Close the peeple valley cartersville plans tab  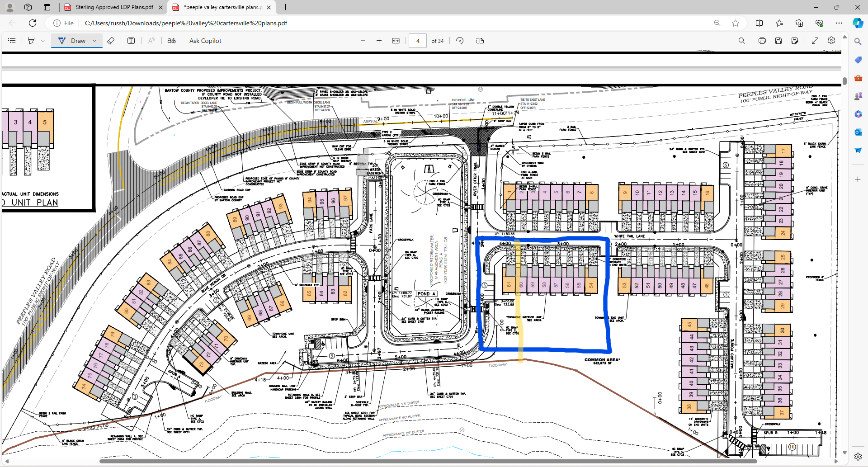(269, 7)
